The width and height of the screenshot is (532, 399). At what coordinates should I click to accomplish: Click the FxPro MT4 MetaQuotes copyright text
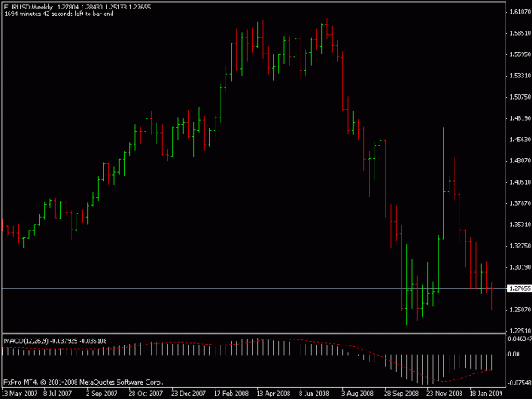pos(83,382)
